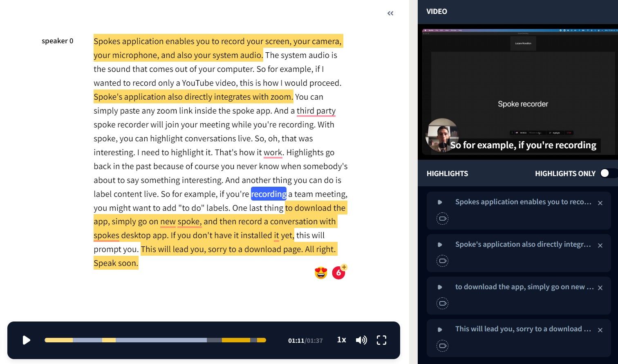This screenshot has width=618, height=364.
Task: Click the underlined word 'new' in transcript
Action: [168, 221]
